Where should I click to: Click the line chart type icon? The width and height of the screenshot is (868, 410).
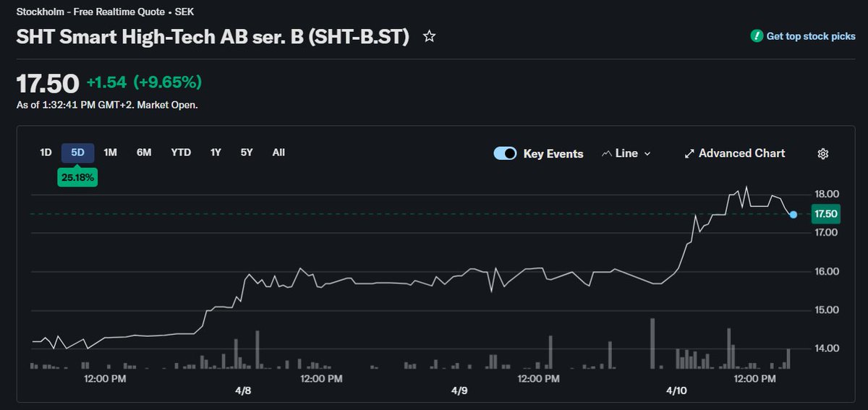point(607,153)
